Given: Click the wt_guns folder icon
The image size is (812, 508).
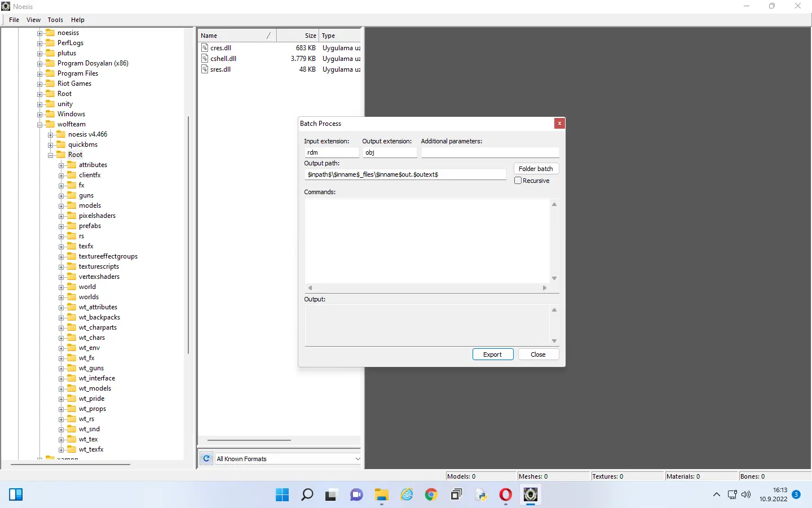Looking at the screenshot, I should (73, 368).
